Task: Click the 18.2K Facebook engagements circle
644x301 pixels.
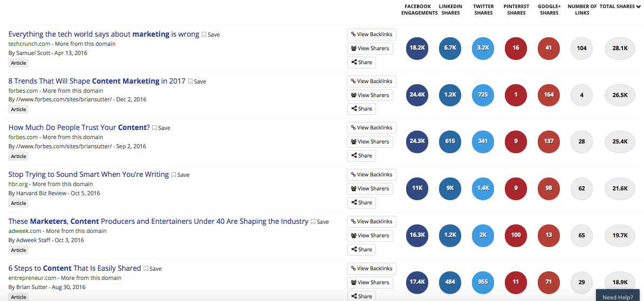Action: [x=417, y=48]
